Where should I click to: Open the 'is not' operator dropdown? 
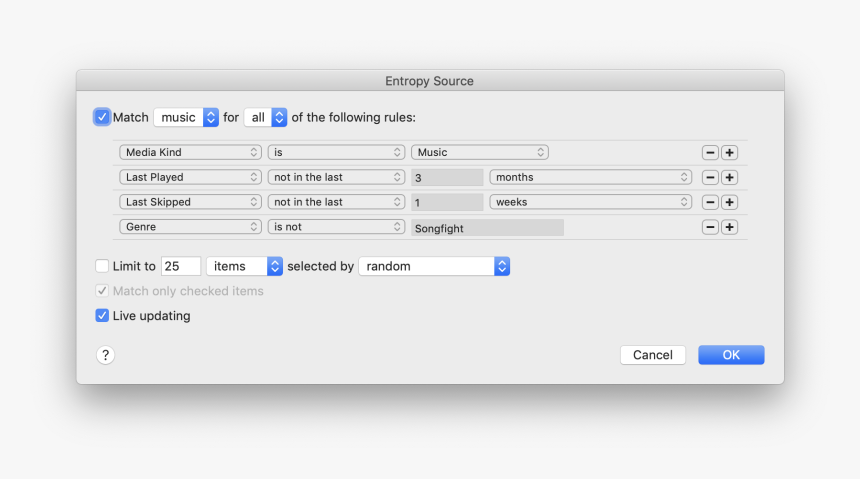336,227
